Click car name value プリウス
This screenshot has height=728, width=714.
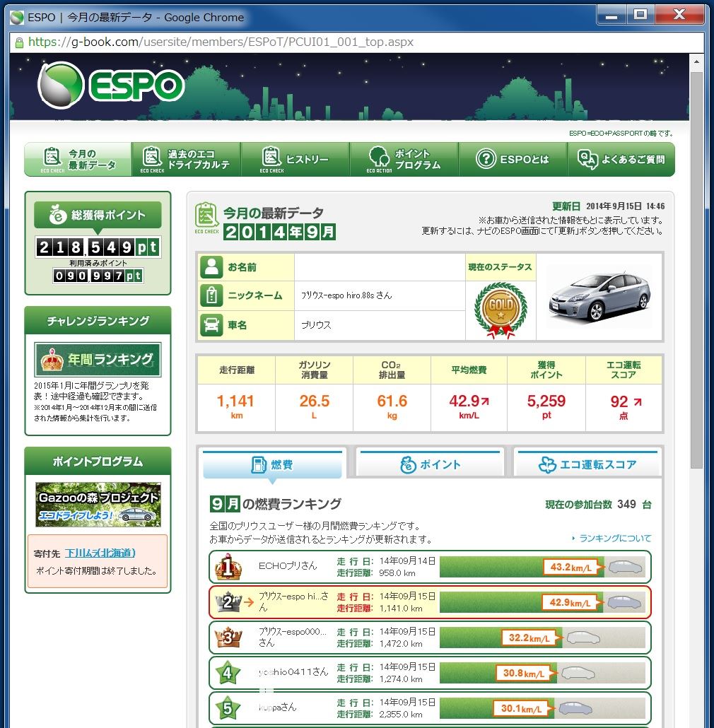316,325
